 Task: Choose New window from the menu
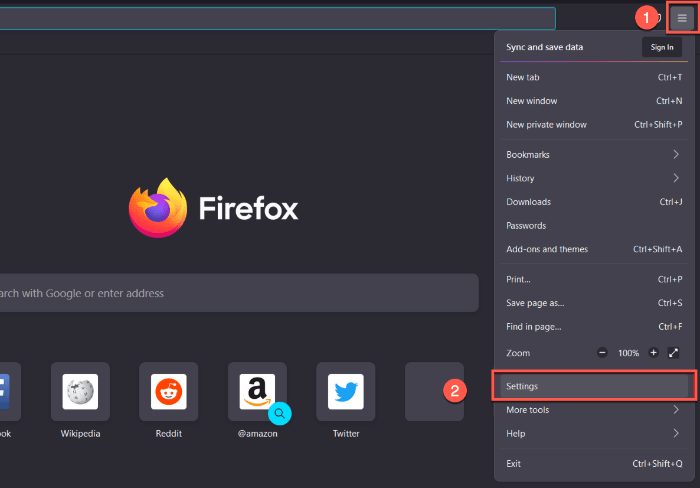[594, 101]
